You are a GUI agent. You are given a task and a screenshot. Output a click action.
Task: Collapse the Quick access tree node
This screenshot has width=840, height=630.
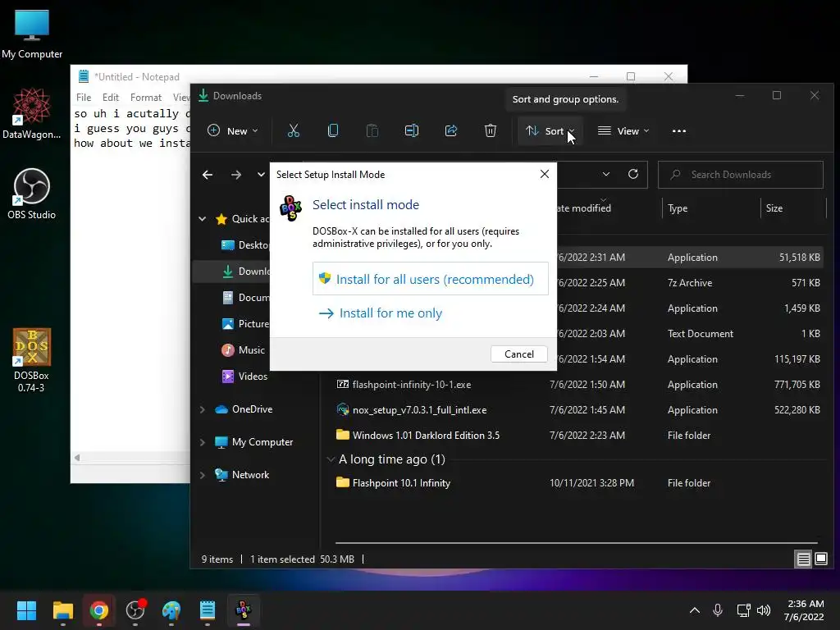(x=203, y=218)
